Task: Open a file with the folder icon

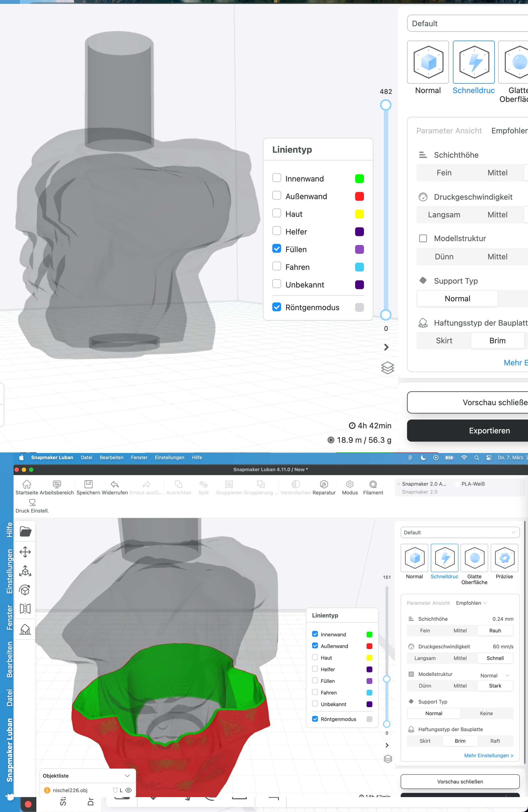Action: coord(25,532)
